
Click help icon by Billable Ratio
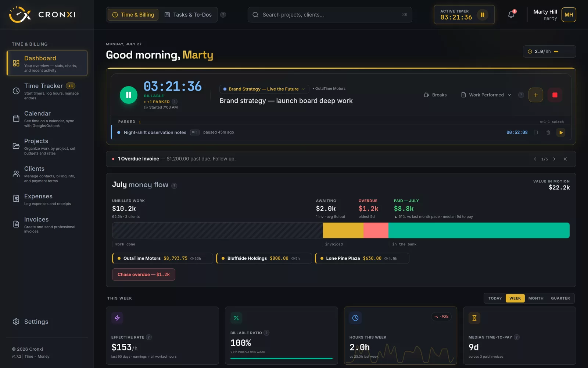266,333
